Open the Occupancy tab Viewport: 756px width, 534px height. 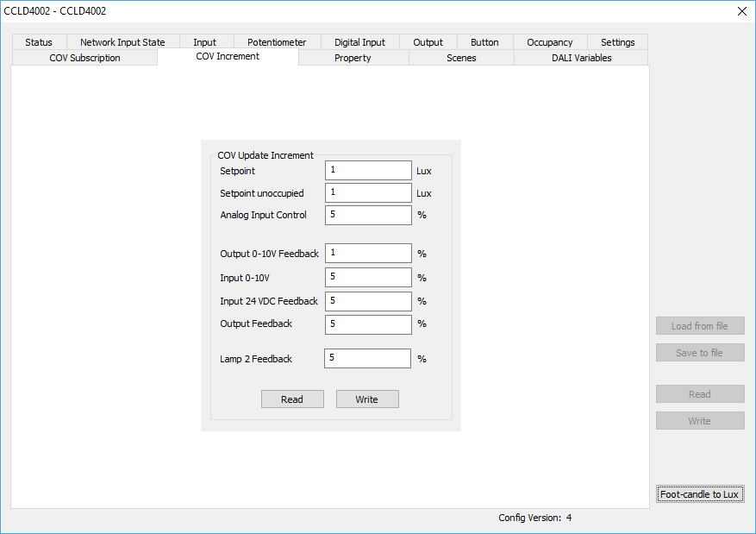point(550,42)
